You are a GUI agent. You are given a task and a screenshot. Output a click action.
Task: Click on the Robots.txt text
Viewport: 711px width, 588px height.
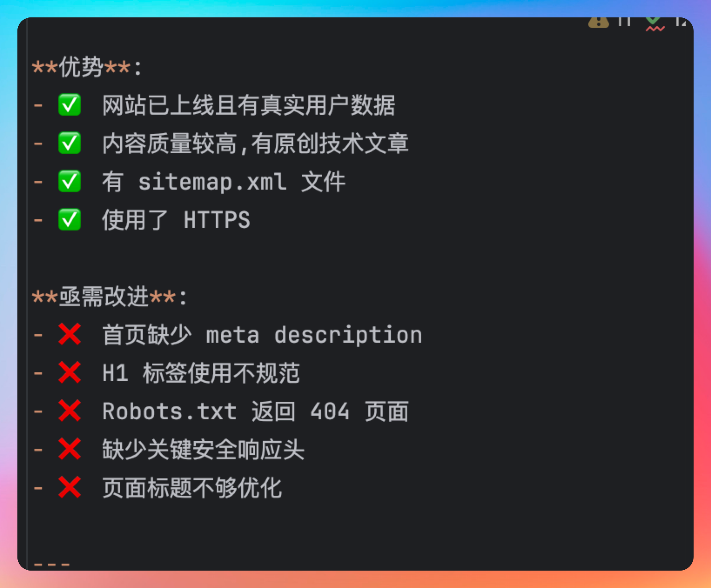point(169,412)
